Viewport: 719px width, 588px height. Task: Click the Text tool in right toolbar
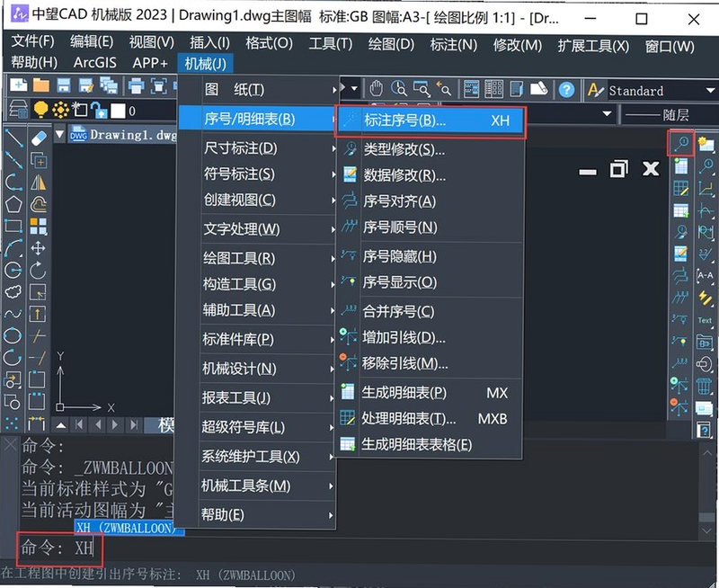[705, 320]
